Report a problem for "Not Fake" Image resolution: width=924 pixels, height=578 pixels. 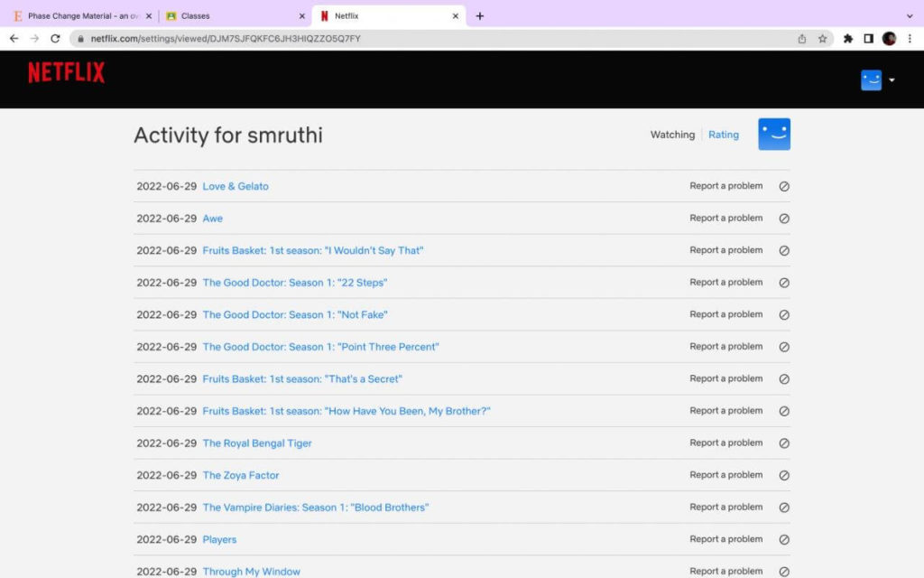tap(726, 314)
